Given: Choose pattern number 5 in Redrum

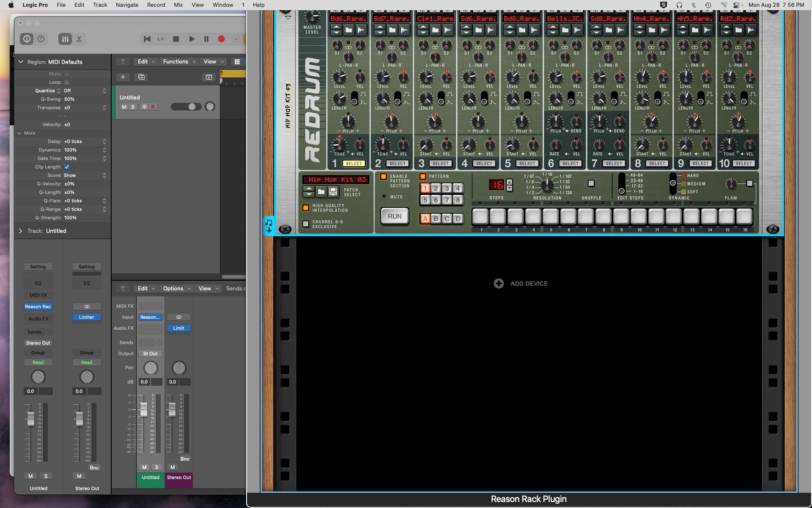Looking at the screenshot, I should coord(425,200).
